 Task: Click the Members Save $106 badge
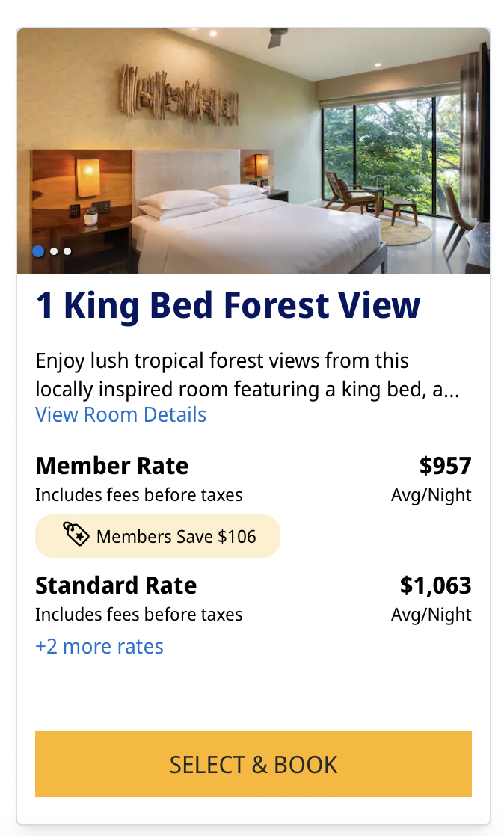[x=158, y=536]
